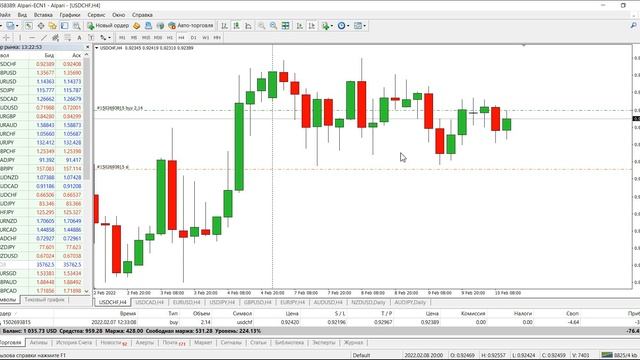Open the Indicators list icon

[x=325, y=26]
